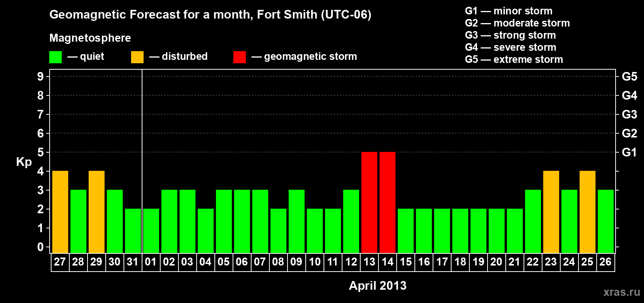644x303 pixels.
Task: Click the G2 label on right axis
Action: [630, 133]
